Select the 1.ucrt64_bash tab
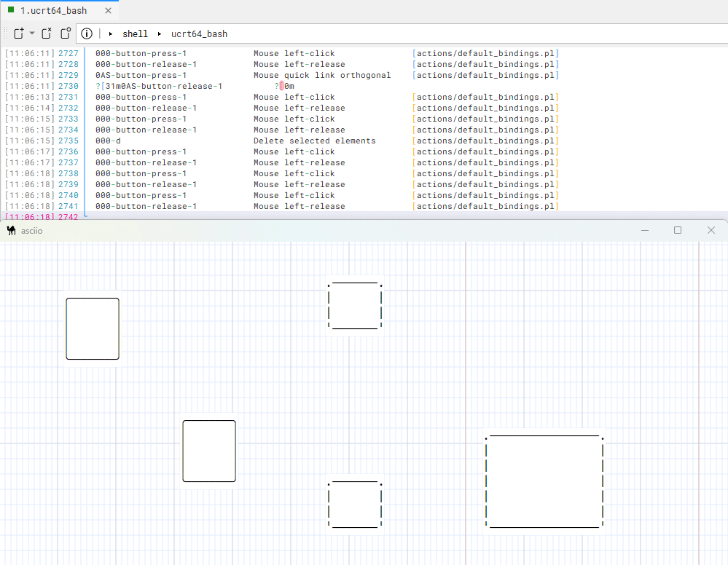Screen dimensions: 728x565 [x=52, y=10]
